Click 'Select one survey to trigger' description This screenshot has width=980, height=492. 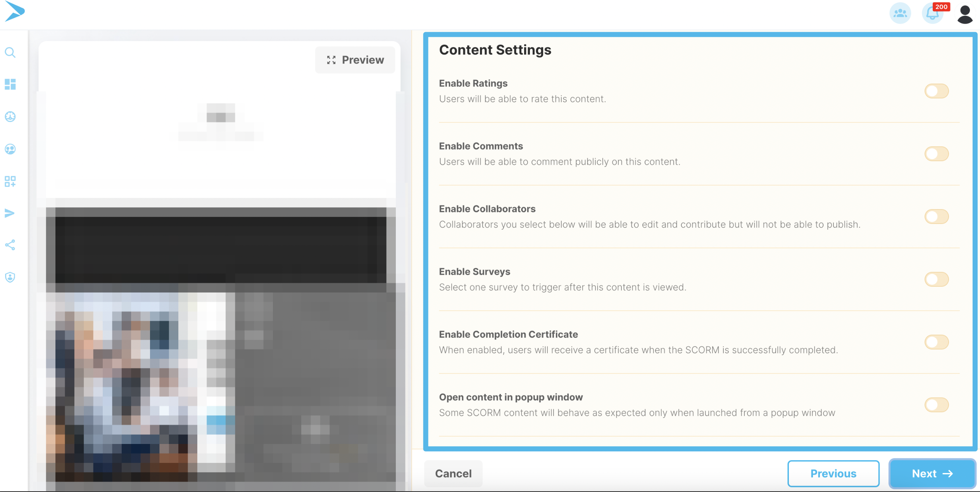point(562,287)
